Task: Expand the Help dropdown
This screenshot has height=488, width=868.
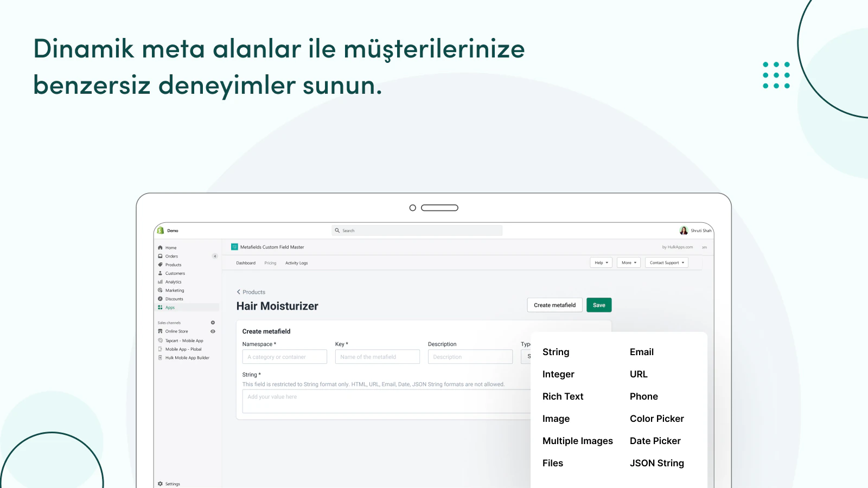Action: click(x=601, y=262)
